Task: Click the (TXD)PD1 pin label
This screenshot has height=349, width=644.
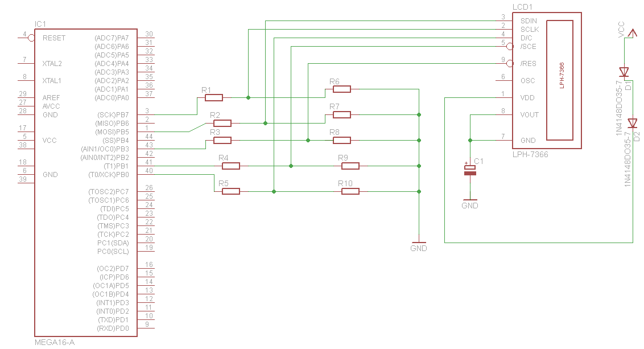Action: (113, 320)
